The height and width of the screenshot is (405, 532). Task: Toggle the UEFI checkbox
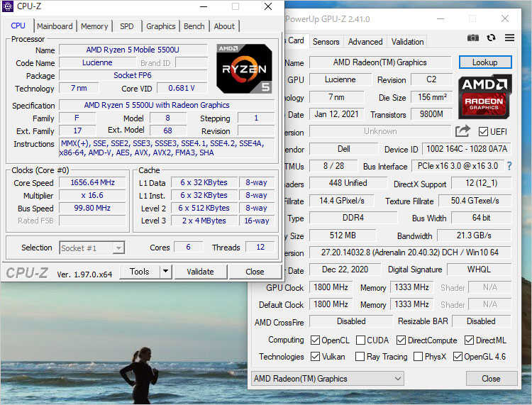(483, 132)
